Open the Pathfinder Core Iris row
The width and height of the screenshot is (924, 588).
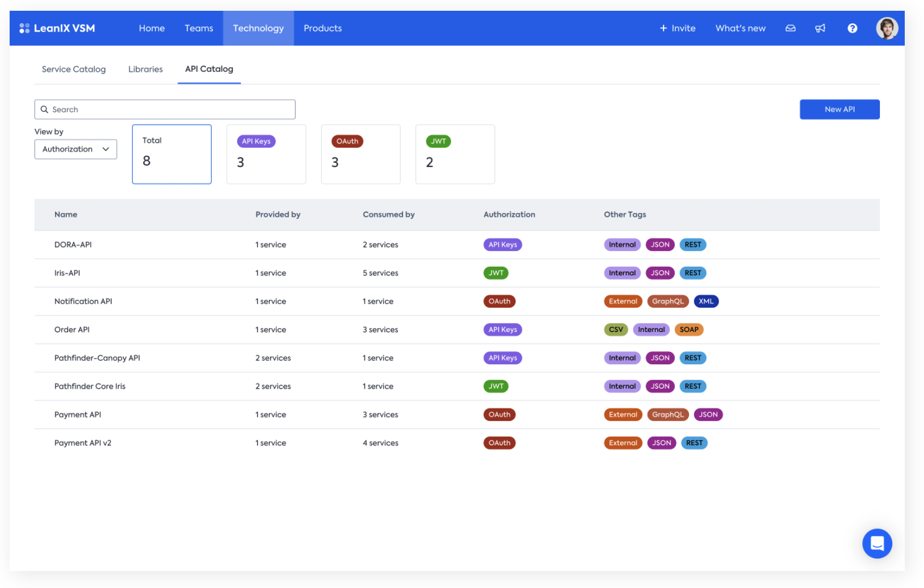(x=457, y=386)
